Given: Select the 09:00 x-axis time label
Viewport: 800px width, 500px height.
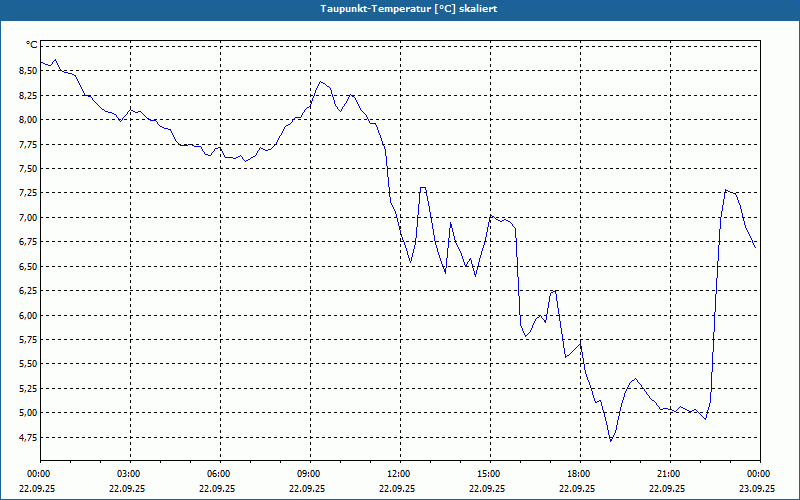Looking at the screenshot, I should click(310, 474).
